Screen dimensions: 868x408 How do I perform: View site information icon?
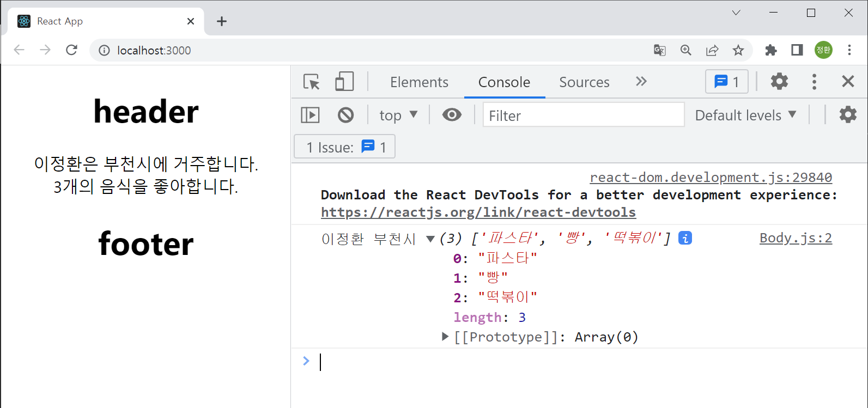point(104,50)
